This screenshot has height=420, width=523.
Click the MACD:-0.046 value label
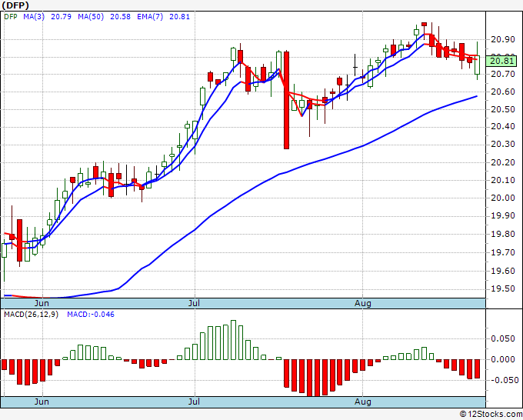point(91,315)
